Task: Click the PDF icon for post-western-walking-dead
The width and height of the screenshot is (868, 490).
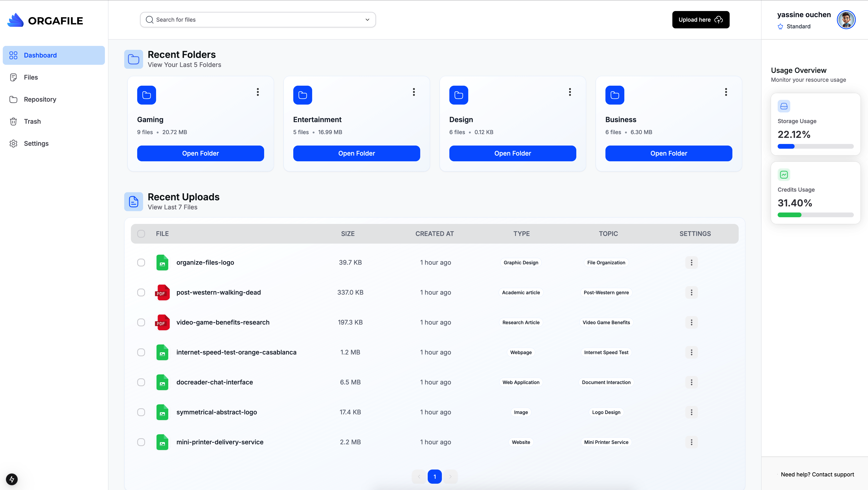Action: pyautogui.click(x=162, y=292)
